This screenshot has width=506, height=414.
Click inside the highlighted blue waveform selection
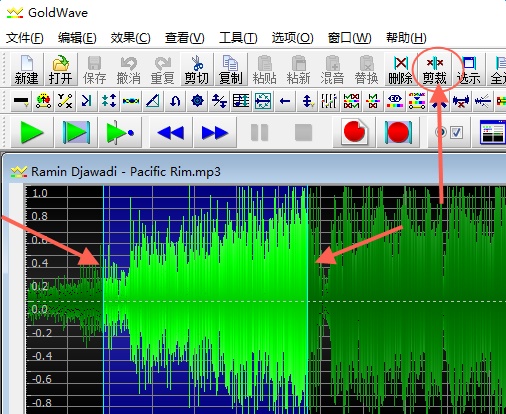(205, 300)
